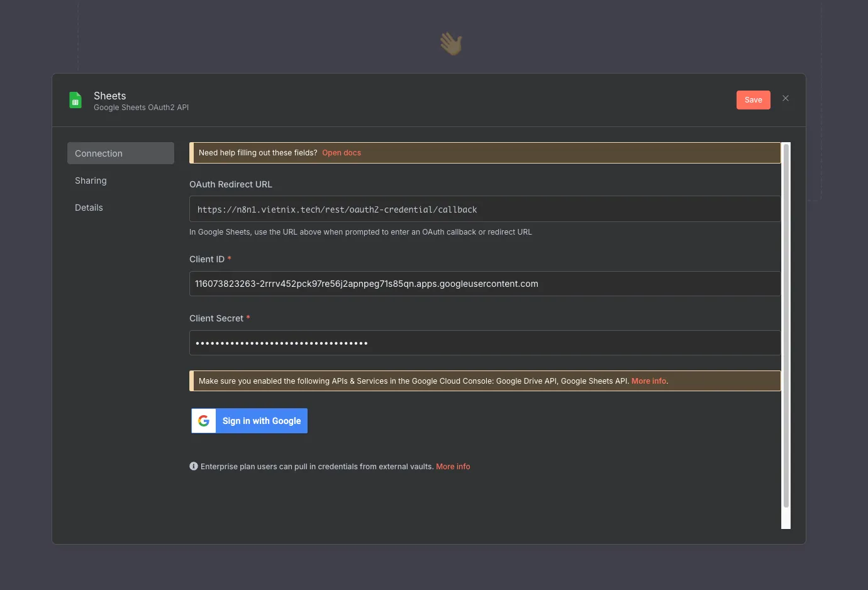Viewport: 868px width, 590px height.
Task: Click the dialog's vertical scrollbar
Action: [x=786, y=325]
